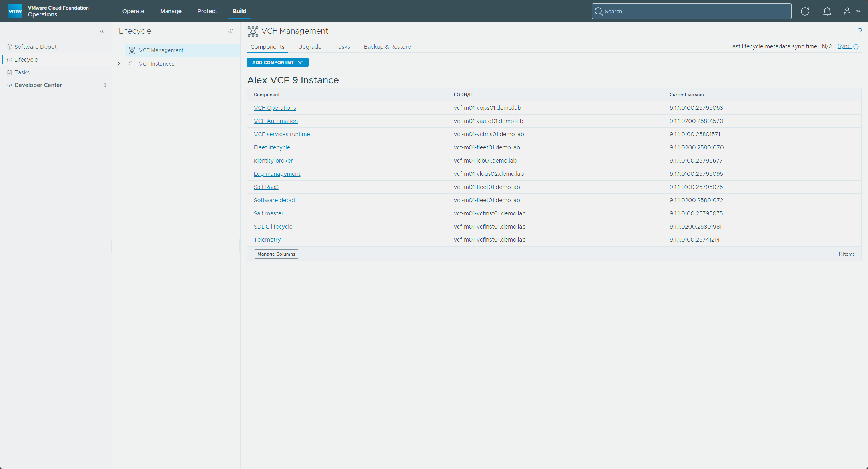Open the Operate menu
The height and width of the screenshot is (469, 868).
pyautogui.click(x=133, y=11)
